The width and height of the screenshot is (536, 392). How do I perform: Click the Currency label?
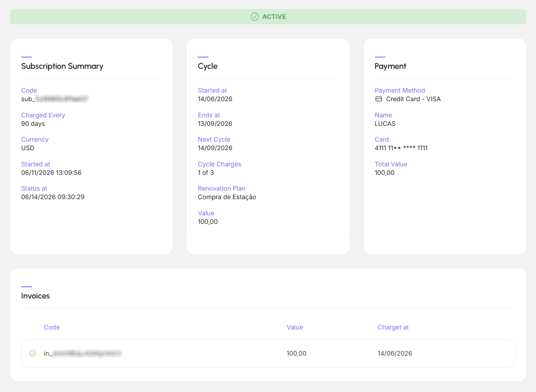point(35,139)
